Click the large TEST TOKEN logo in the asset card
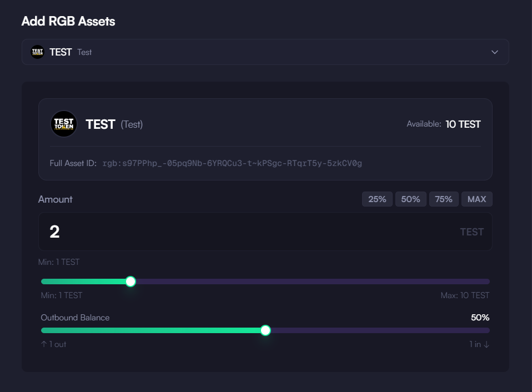Image resolution: width=532 pixels, height=392 pixels. (64, 124)
